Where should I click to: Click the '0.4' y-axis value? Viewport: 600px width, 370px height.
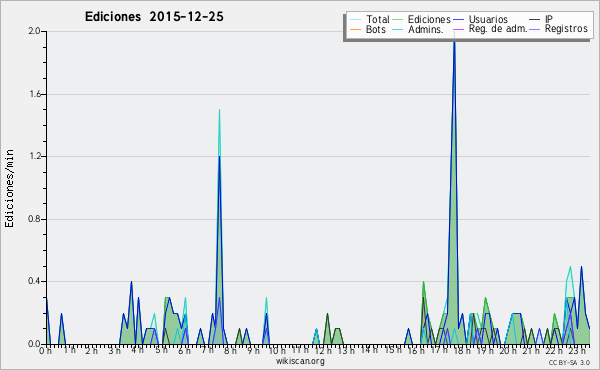[x=34, y=281]
